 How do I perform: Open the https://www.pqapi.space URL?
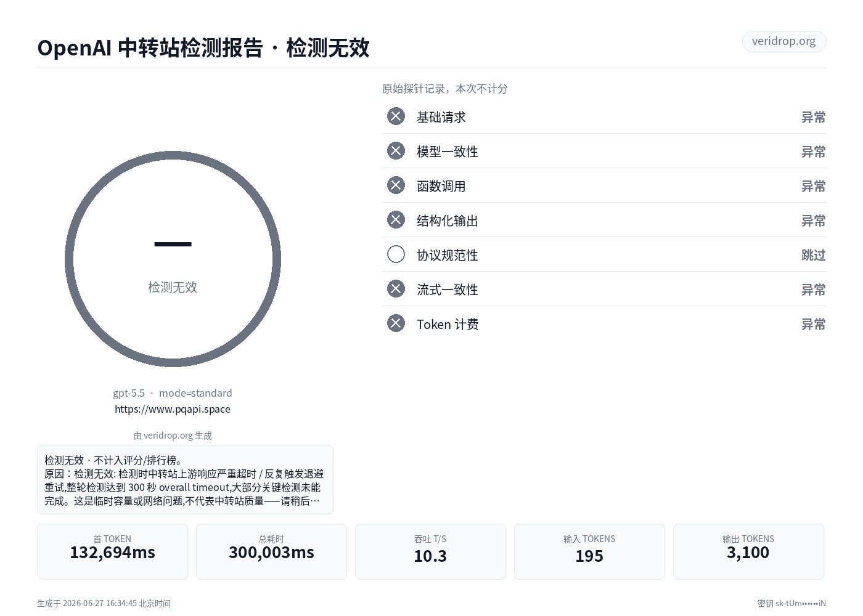[x=173, y=409]
